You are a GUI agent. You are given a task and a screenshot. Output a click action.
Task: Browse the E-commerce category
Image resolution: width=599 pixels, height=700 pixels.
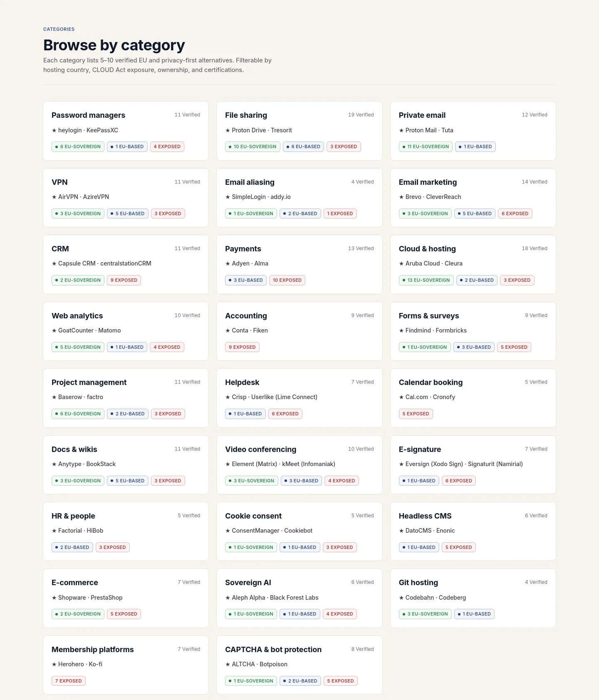(126, 598)
